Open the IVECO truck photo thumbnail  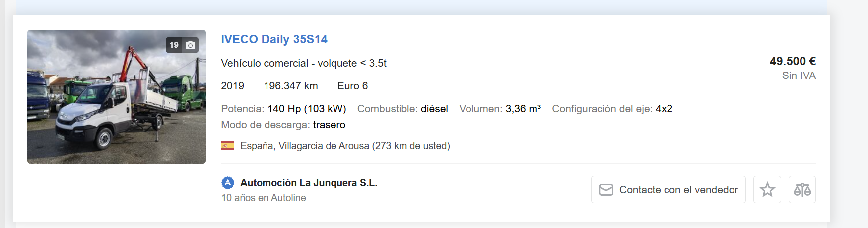pyautogui.click(x=117, y=97)
